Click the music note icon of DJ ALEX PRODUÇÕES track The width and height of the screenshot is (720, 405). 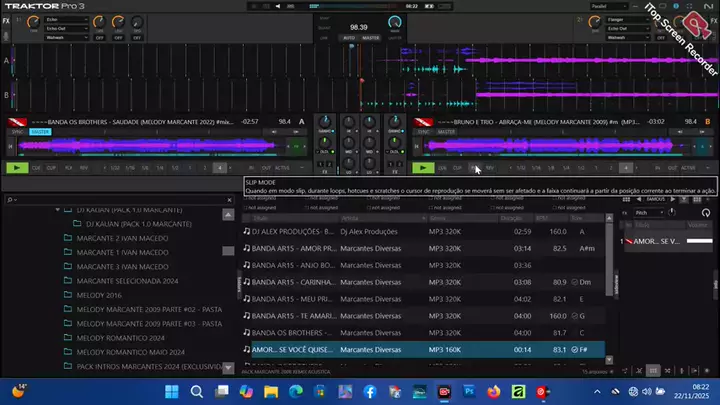coord(247,231)
